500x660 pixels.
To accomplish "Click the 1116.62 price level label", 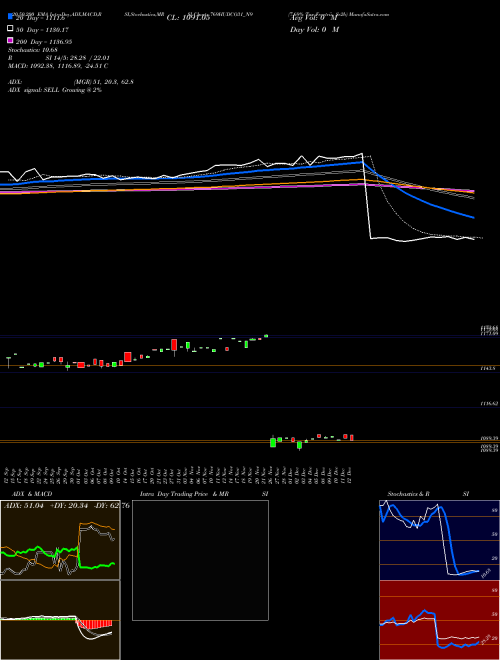I will coord(489,403).
